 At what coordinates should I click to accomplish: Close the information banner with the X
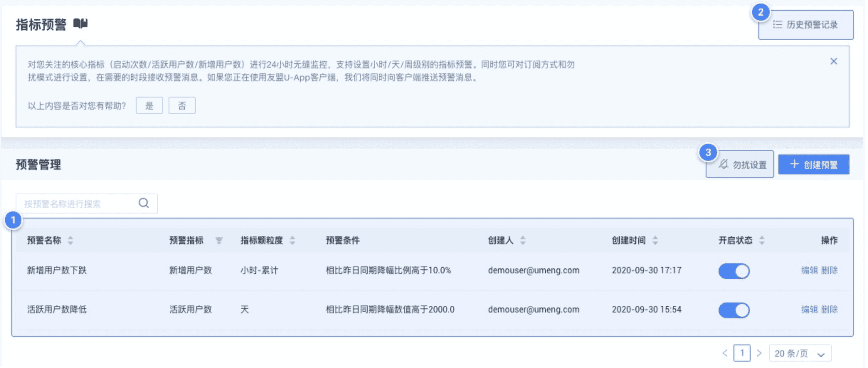point(833,61)
